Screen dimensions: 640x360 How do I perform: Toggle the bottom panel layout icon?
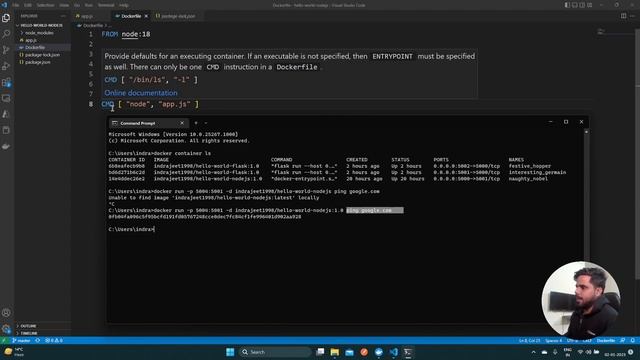(575, 5)
